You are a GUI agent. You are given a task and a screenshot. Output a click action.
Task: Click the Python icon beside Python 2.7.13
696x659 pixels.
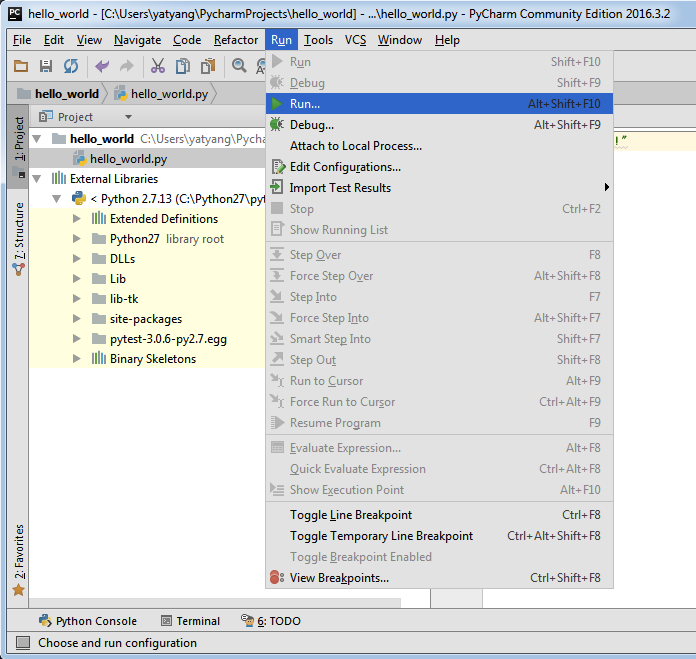[79, 198]
